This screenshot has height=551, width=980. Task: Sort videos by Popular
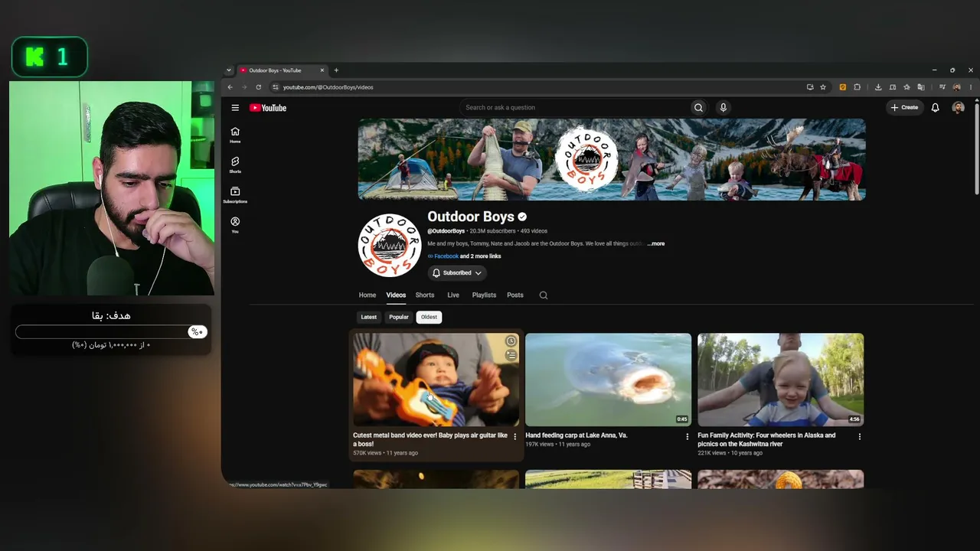coord(399,317)
